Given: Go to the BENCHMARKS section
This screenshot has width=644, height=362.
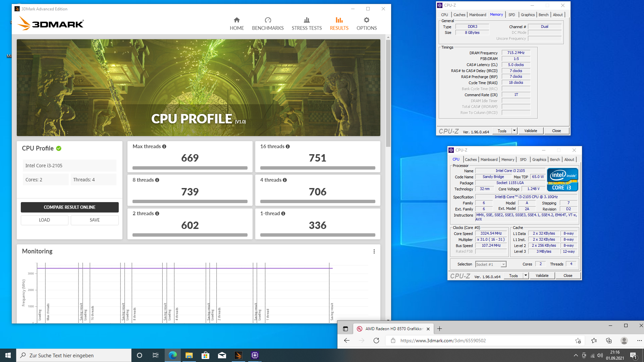Looking at the screenshot, I should [268, 24].
